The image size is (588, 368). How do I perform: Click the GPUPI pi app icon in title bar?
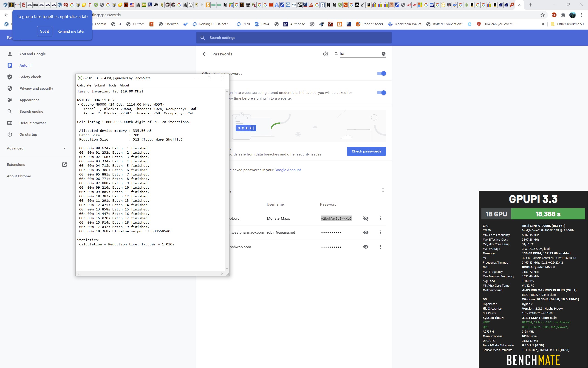coord(80,78)
